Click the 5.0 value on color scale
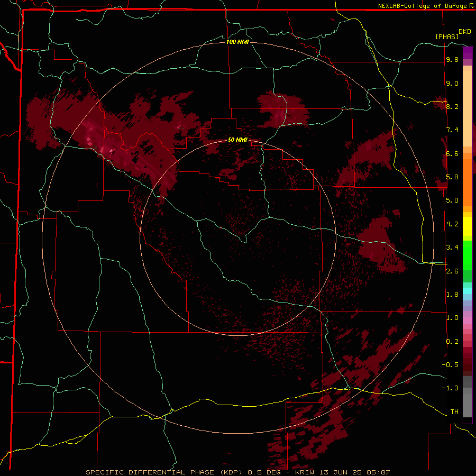The image size is (476, 476). point(452,200)
